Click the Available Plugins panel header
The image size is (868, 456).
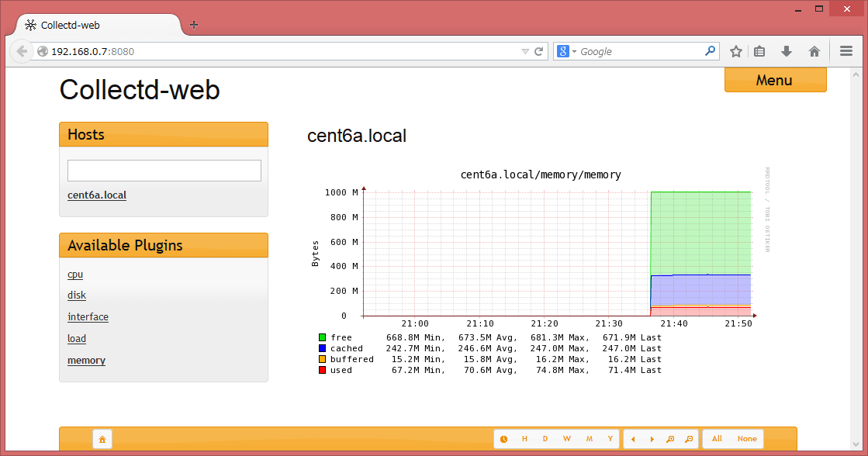[x=164, y=245]
